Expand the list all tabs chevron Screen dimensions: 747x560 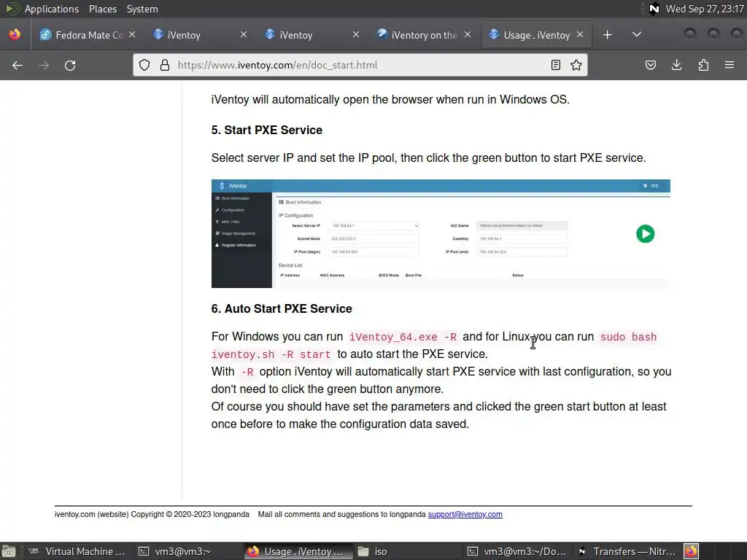pos(636,35)
